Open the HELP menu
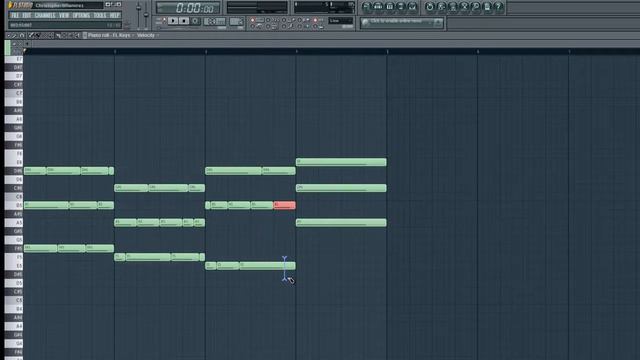Viewport: 640px width, 360px height. click(x=115, y=16)
